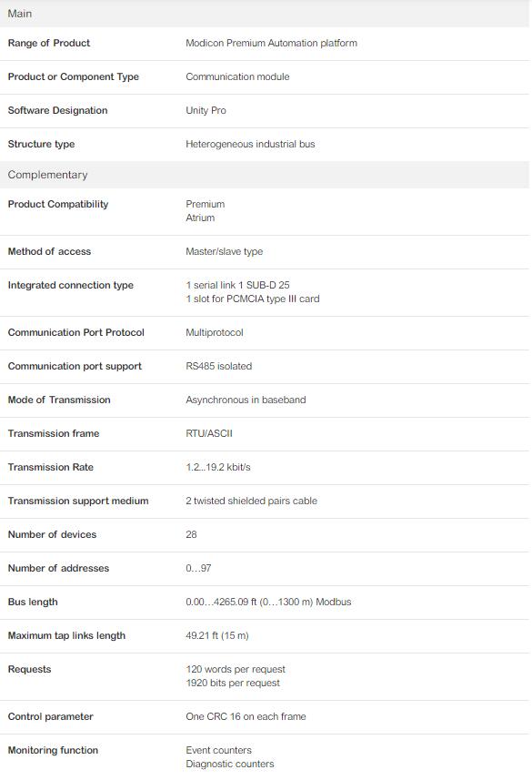532x780 pixels.
Task: Click the Main section header
Action: tap(265, 14)
